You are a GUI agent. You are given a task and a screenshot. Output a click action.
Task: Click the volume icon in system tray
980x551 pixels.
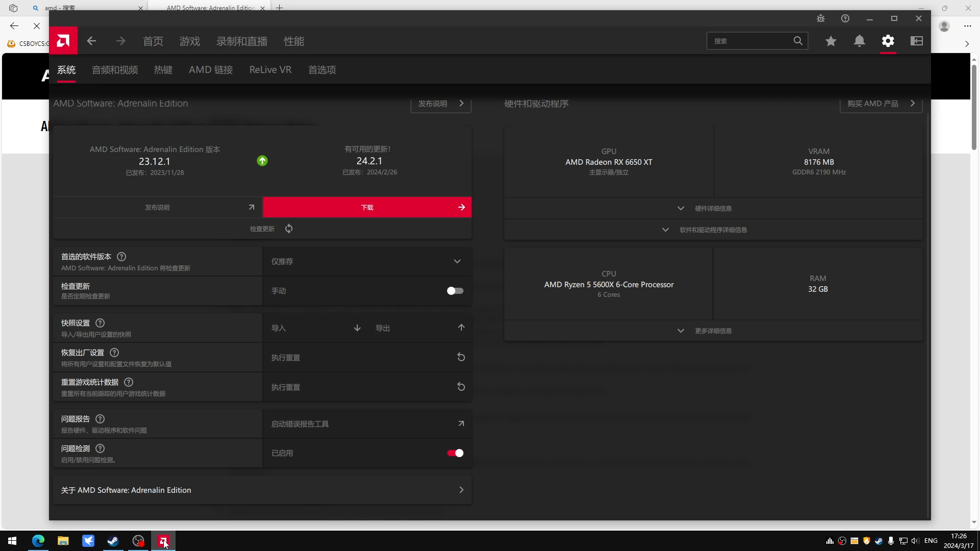pyautogui.click(x=915, y=541)
